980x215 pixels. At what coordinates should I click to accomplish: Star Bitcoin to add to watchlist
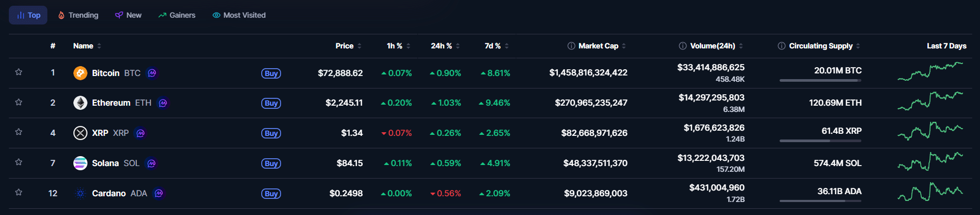click(19, 72)
